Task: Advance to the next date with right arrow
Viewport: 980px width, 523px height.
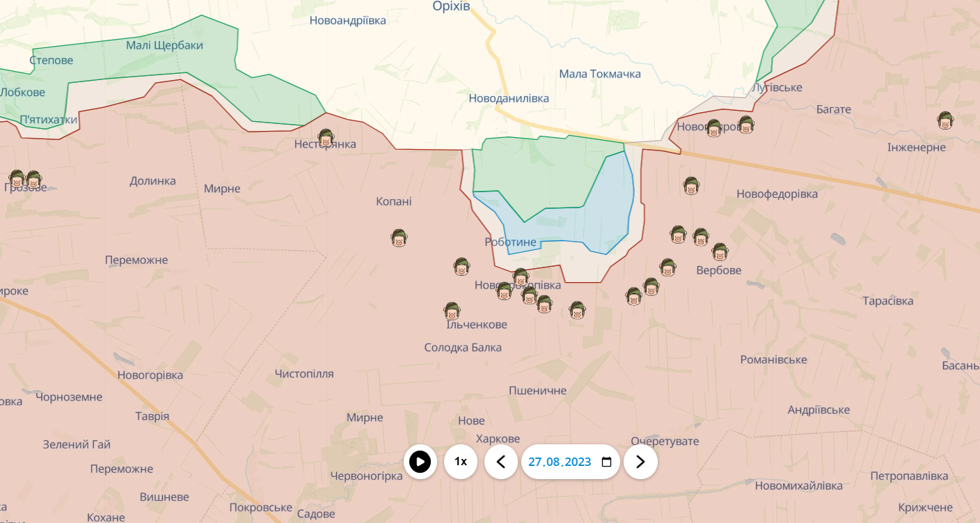Action: tap(640, 462)
